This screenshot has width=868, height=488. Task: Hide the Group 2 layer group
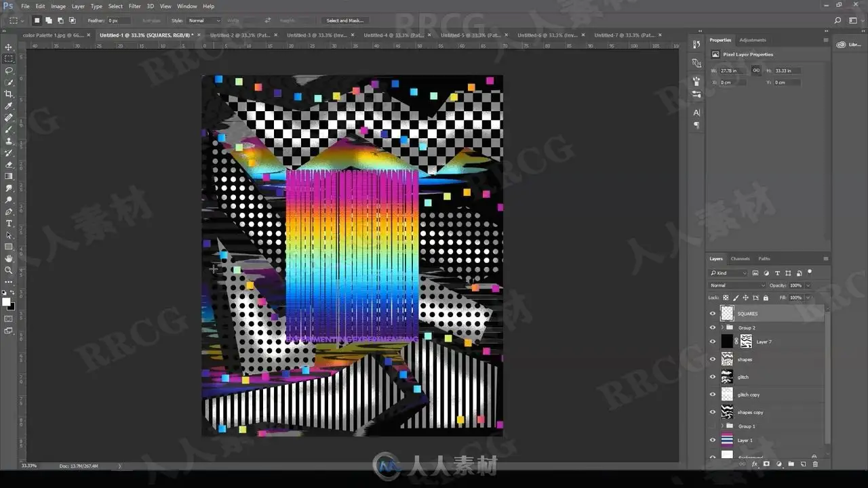(x=712, y=327)
